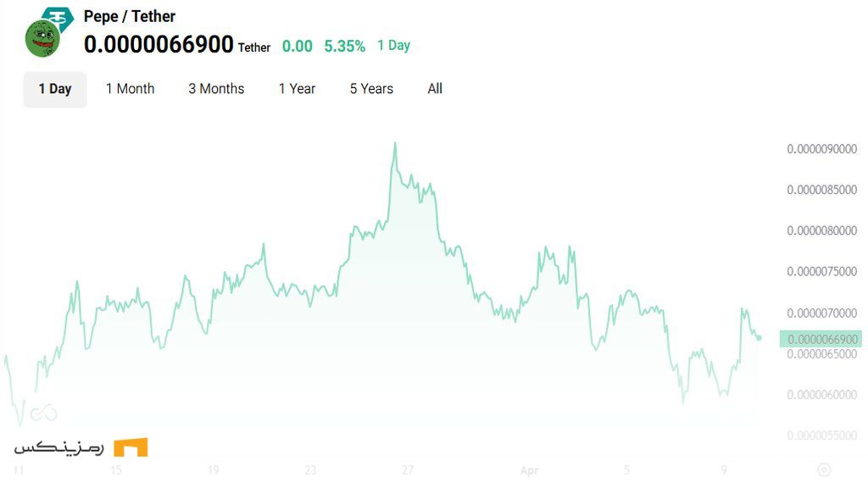Select the 1 Day range tab
The height and width of the screenshot is (488, 868).
(x=55, y=89)
